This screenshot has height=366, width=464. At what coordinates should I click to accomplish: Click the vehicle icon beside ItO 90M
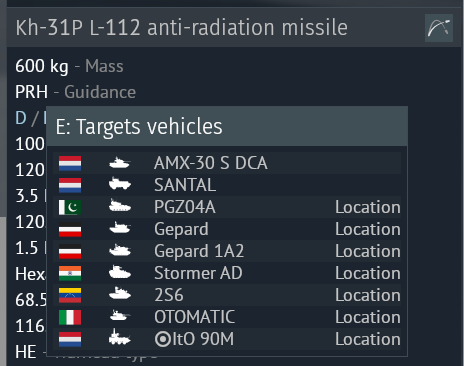tap(120, 337)
